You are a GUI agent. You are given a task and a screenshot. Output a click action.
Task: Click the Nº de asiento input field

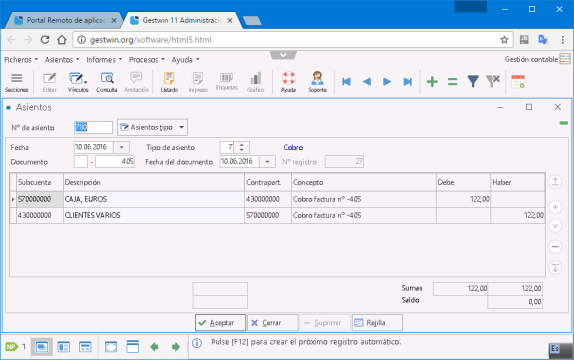93,127
